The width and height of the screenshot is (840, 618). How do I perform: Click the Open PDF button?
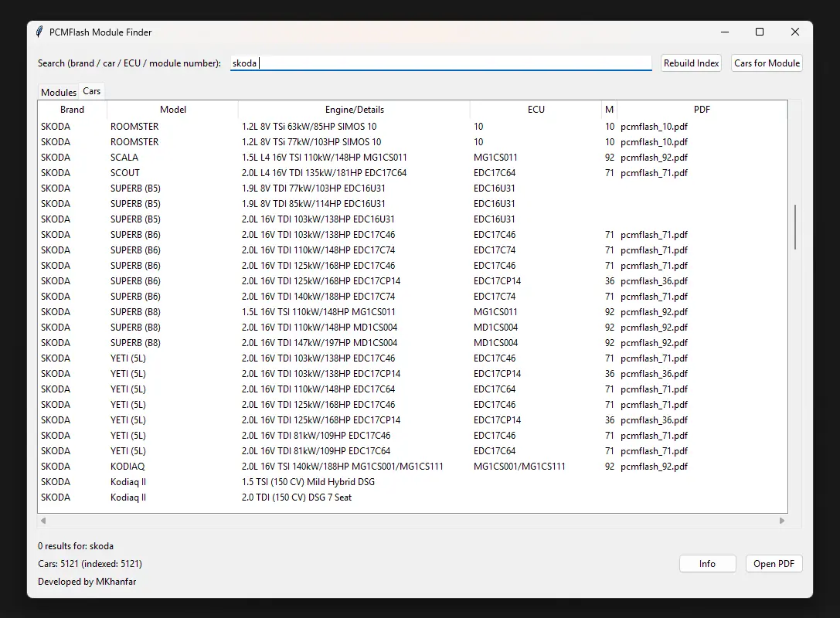(774, 564)
